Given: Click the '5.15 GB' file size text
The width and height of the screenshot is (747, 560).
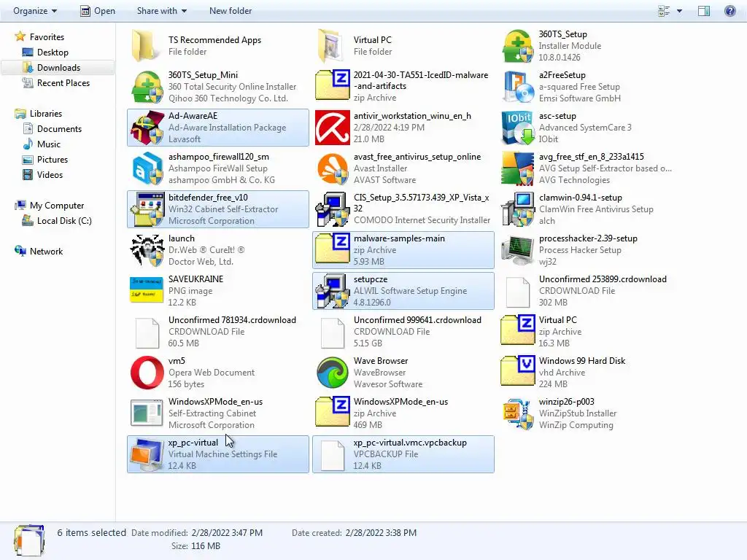Looking at the screenshot, I should click(368, 343).
